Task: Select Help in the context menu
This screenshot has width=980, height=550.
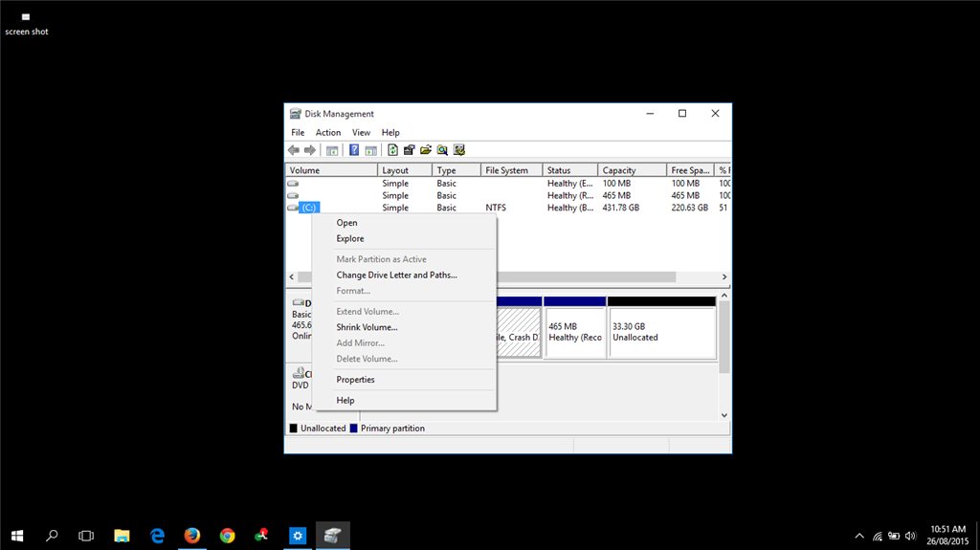Action: (x=405, y=401)
